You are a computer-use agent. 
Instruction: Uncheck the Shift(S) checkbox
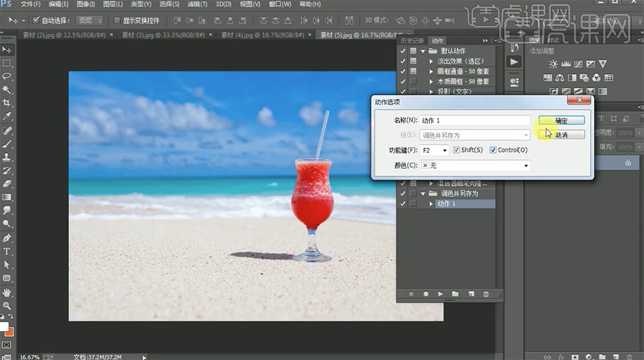[457, 150]
